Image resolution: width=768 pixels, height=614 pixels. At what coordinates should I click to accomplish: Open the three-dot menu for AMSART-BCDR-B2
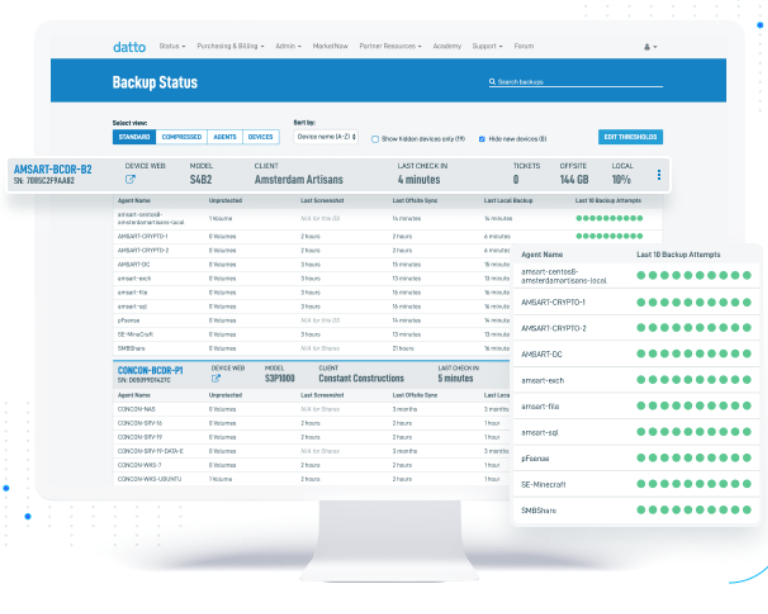pyautogui.click(x=658, y=175)
